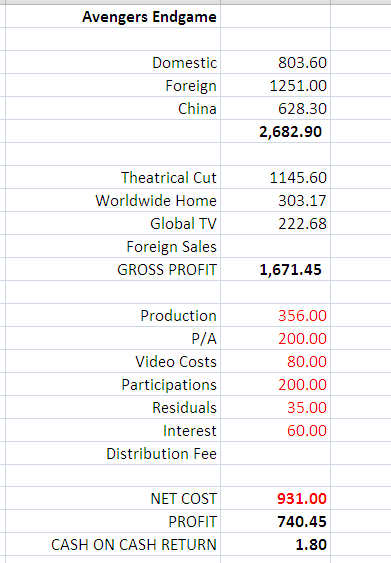Select the red 35.00 residuals value
Viewport: 391px width, 563px height.
pos(275,407)
